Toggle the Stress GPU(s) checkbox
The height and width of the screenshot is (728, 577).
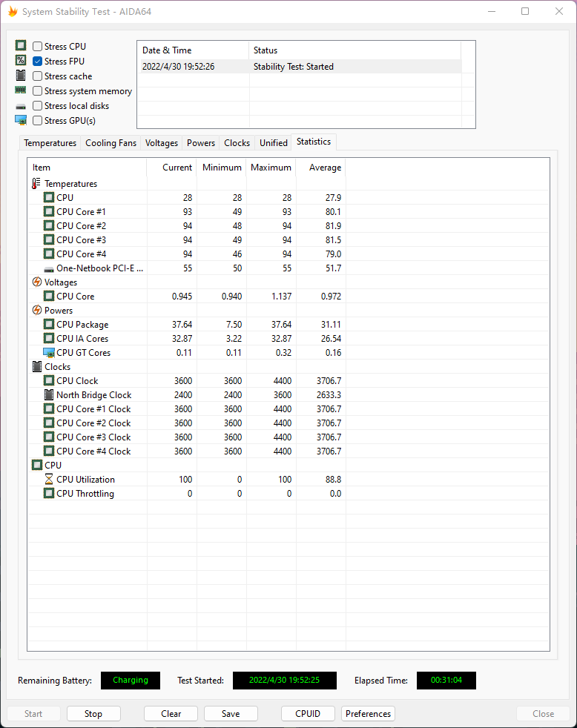(x=38, y=121)
